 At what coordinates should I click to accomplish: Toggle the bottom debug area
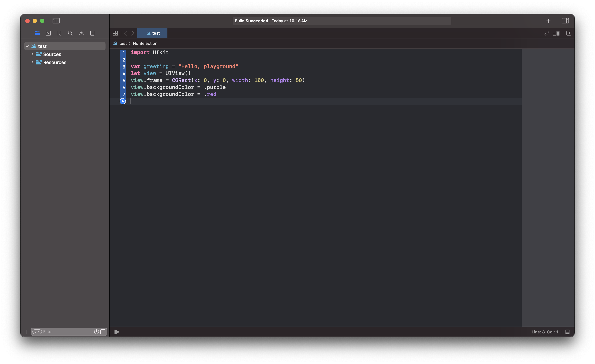coord(568,332)
